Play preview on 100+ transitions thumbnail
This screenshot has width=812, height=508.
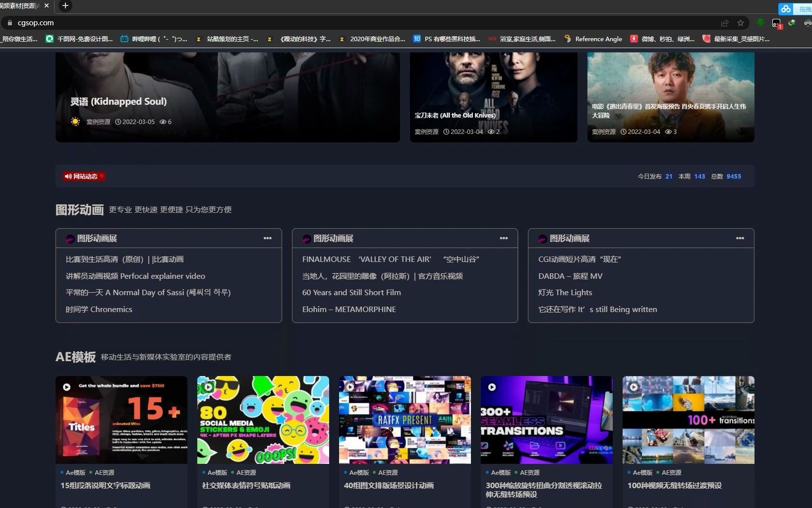tap(634, 387)
